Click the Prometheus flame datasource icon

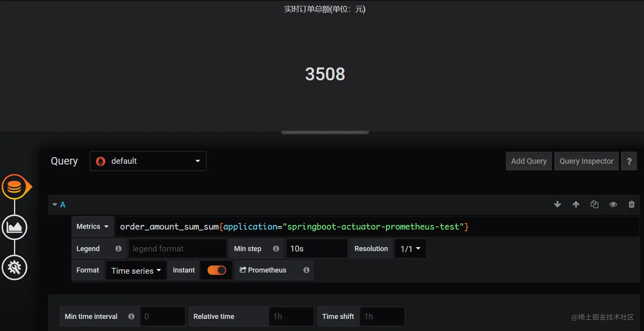click(x=101, y=161)
